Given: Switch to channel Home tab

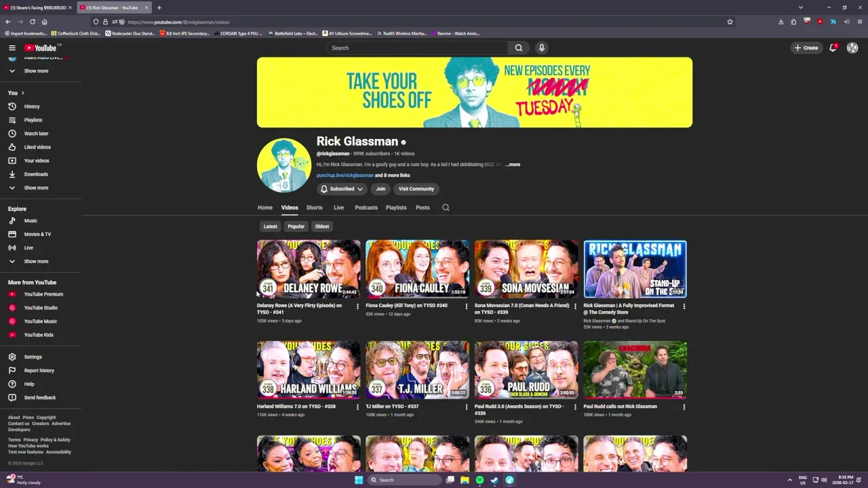Looking at the screenshot, I should 264,207.
